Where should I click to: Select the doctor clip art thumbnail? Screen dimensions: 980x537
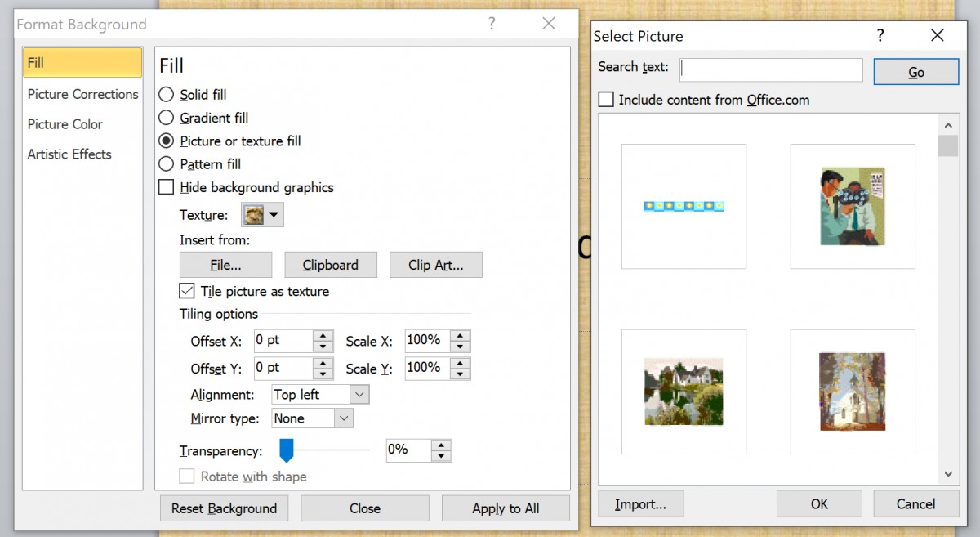coord(852,206)
